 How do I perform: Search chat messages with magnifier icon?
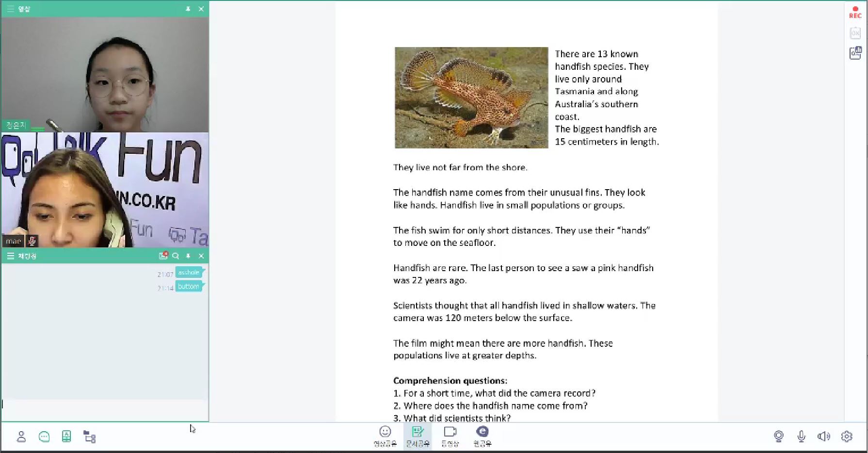[x=176, y=256]
